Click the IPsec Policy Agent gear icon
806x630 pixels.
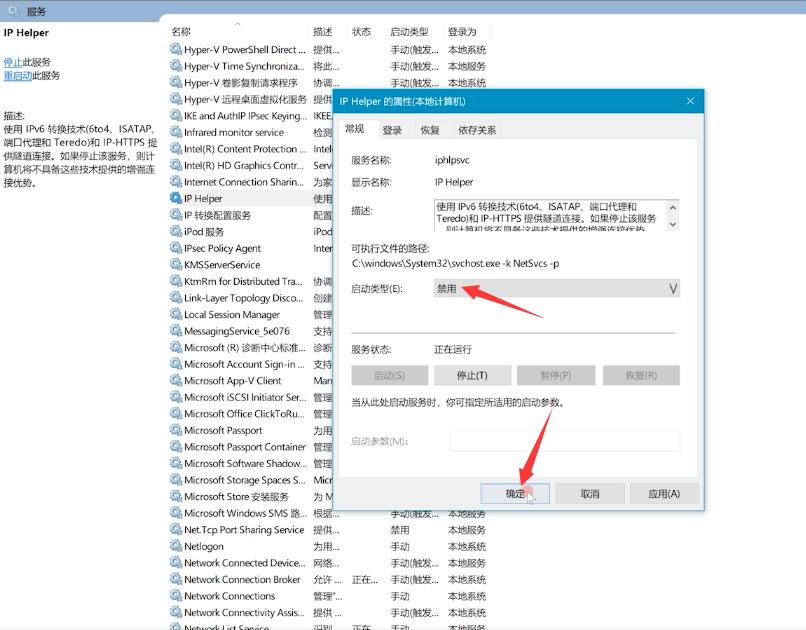[176, 248]
